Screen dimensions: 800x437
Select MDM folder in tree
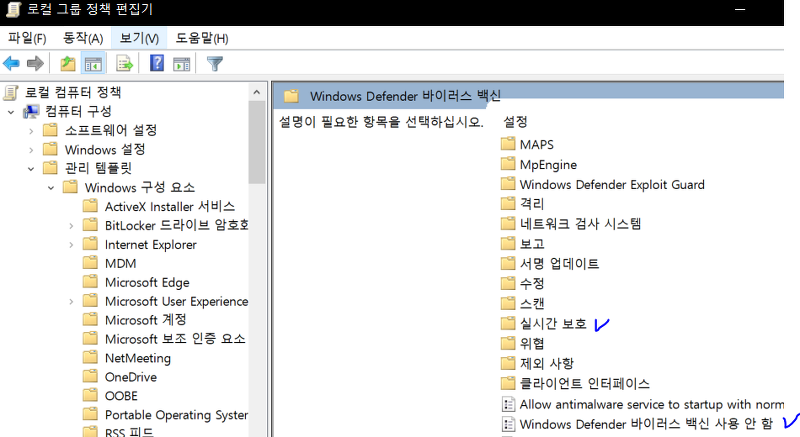tap(120, 264)
